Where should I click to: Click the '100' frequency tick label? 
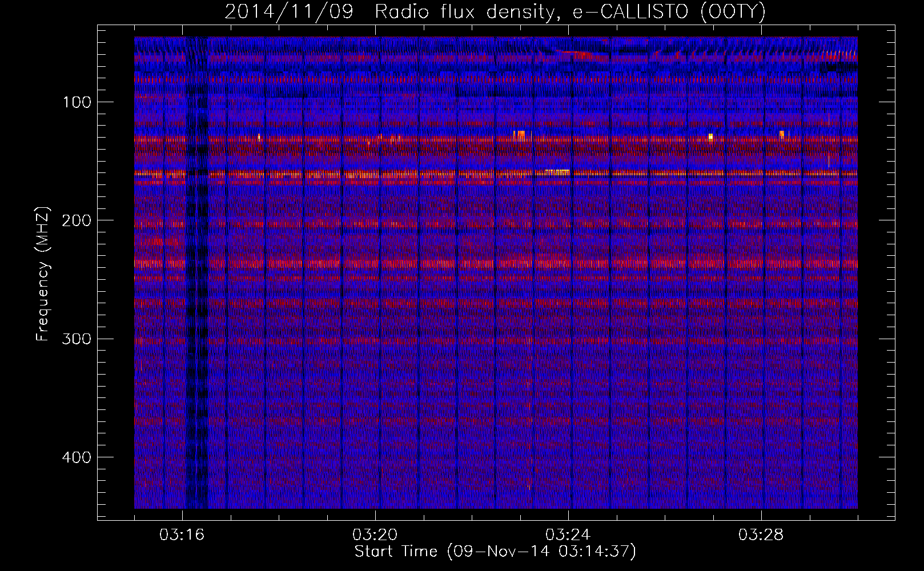(77, 102)
